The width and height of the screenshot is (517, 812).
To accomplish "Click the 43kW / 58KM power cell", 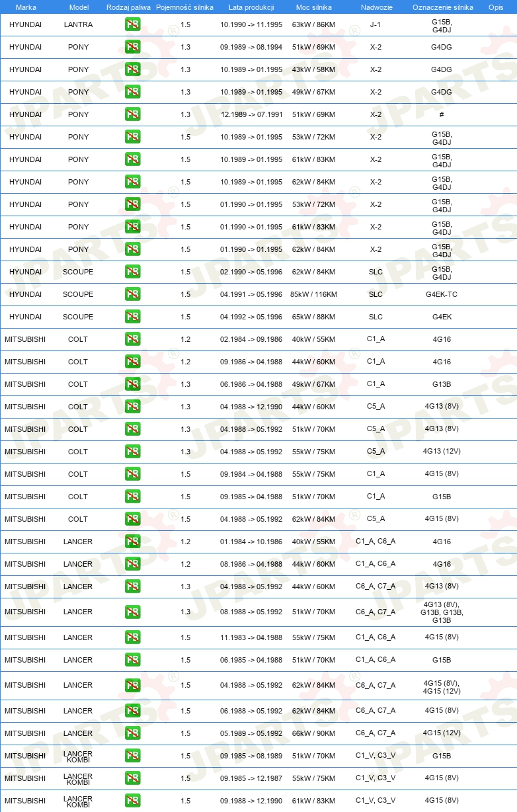I will point(314,70).
